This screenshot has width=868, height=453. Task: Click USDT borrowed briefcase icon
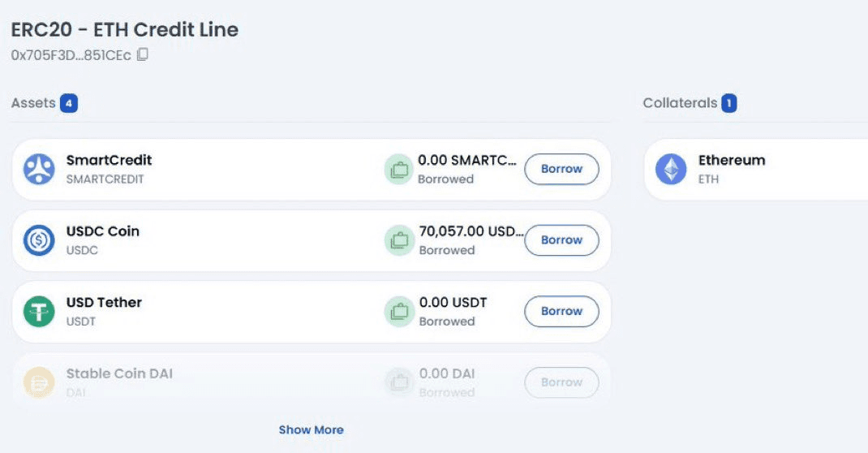coord(399,312)
